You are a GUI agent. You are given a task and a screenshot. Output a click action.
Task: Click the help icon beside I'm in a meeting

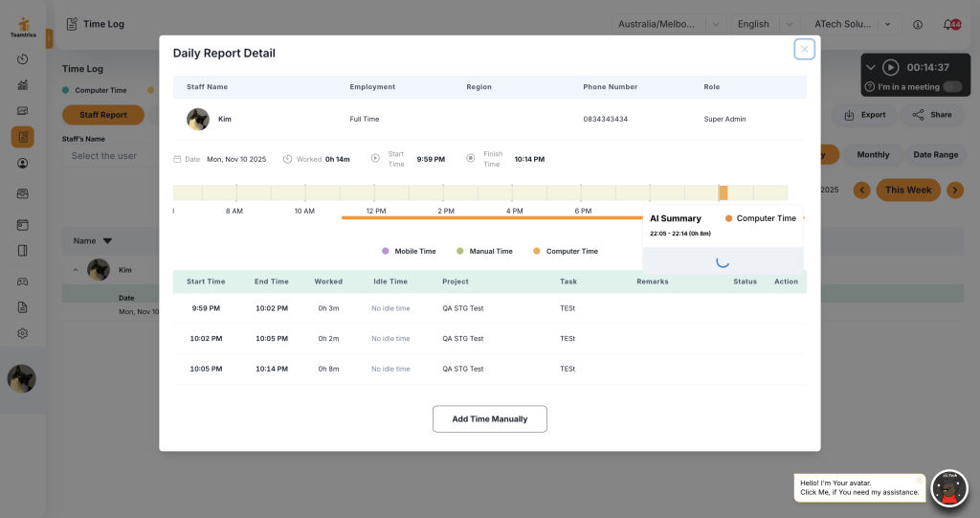tap(869, 87)
